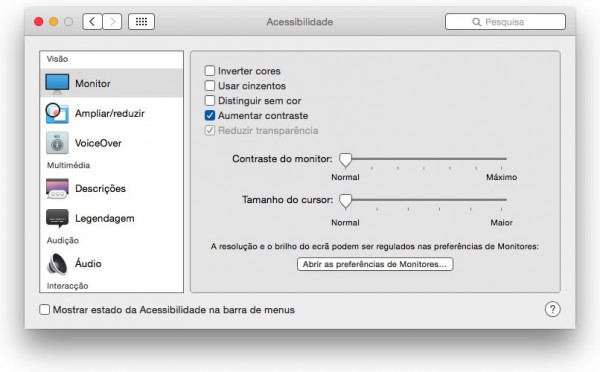600x372 pixels.
Task: Open help with the question mark button
Action: [x=553, y=309]
